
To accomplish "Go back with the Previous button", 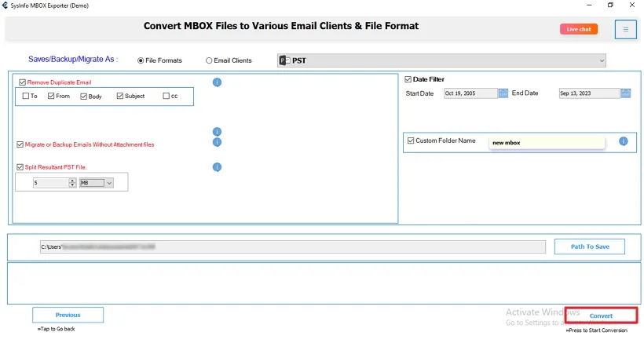I will coord(68,315).
